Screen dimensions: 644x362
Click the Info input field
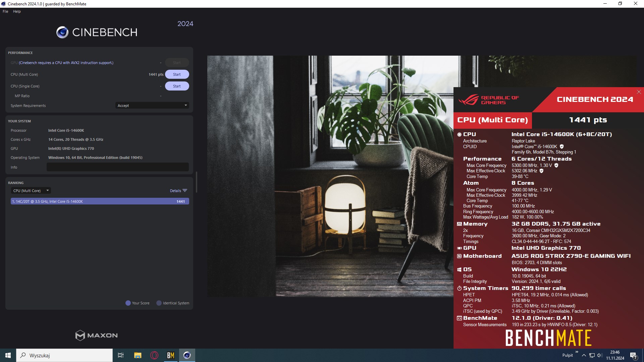[x=118, y=167]
